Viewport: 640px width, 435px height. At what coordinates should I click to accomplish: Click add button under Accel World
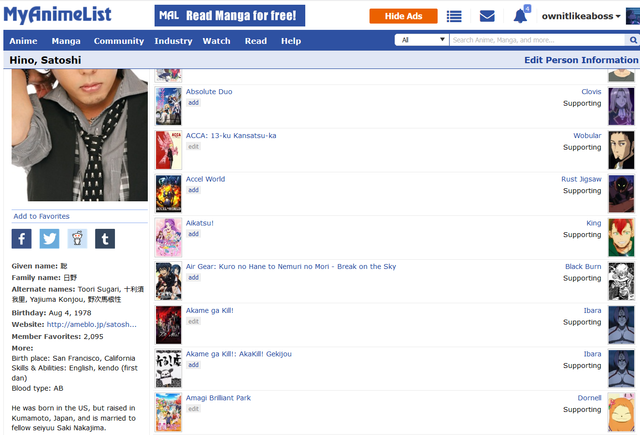[193, 190]
